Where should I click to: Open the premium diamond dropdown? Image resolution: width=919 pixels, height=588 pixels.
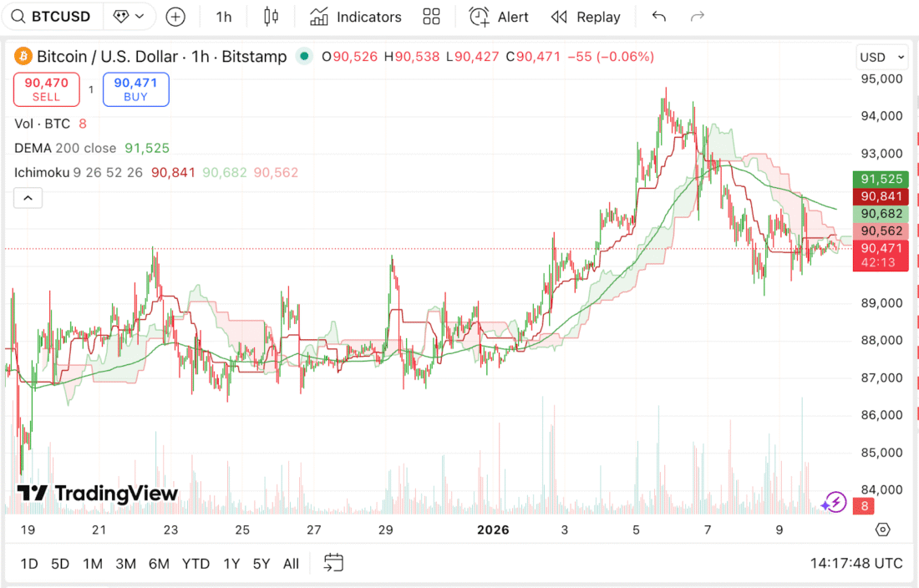point(129,17)
